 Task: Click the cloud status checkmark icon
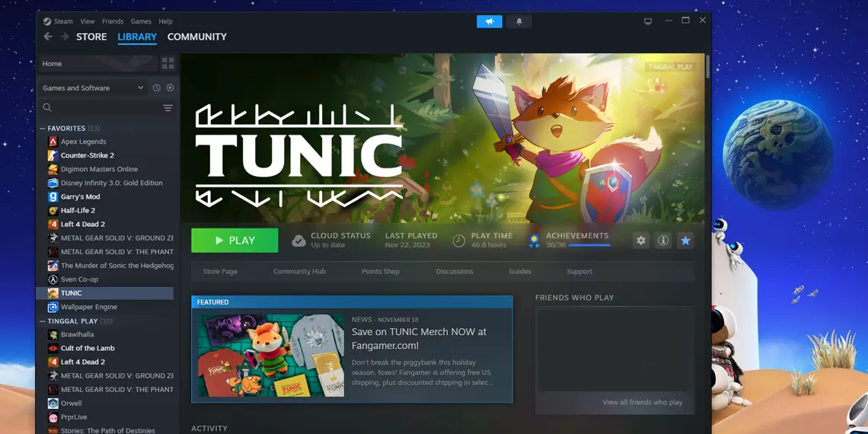pyautogui.click(x=299, y=241)
